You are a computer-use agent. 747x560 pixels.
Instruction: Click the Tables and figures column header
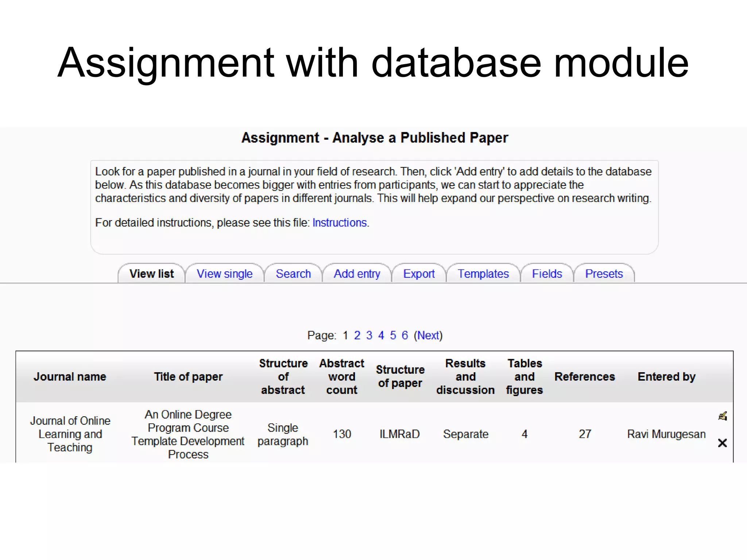[525, 377]
